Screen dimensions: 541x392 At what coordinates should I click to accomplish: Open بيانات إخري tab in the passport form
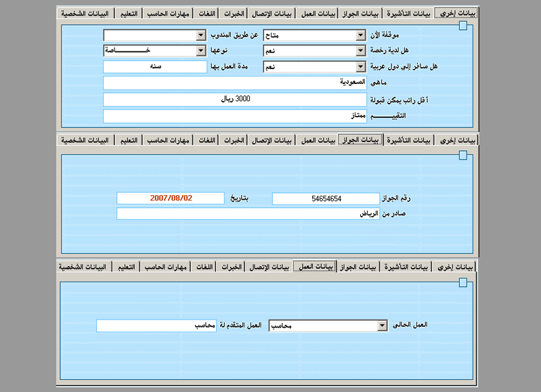click(x=458, y=140)
